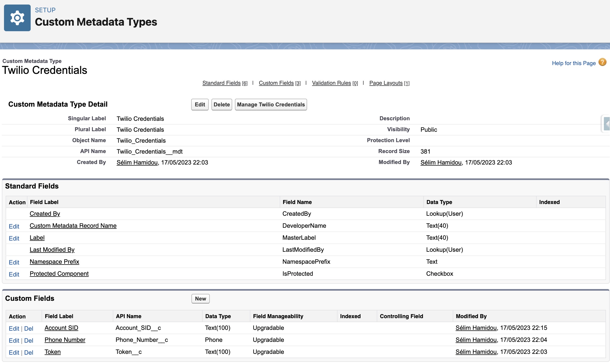Image resolution: width=610 pixels, height=364 pixels.
Task: Delete the Phone Number custom field
Action: pos(29,341)
